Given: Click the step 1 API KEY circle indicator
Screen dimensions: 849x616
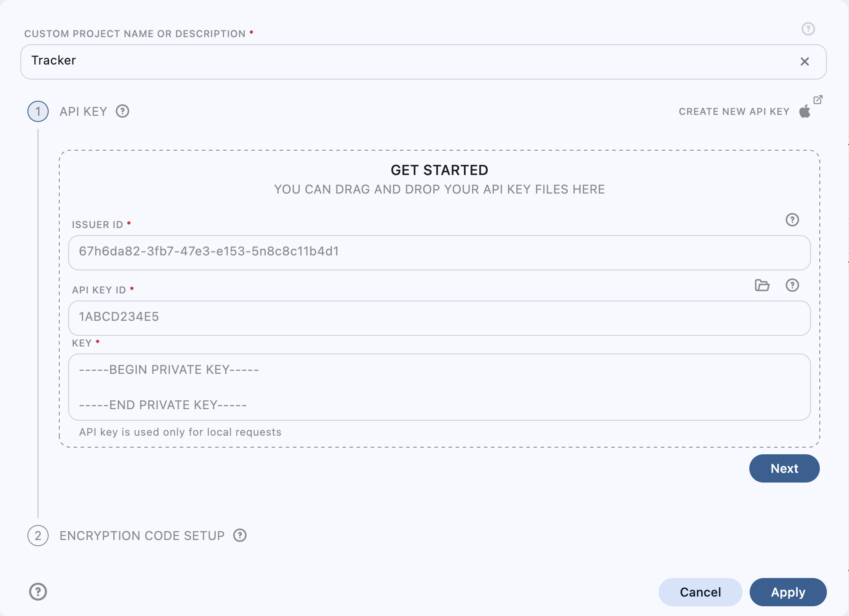Looking at the screenshot, I should (38, 110).
